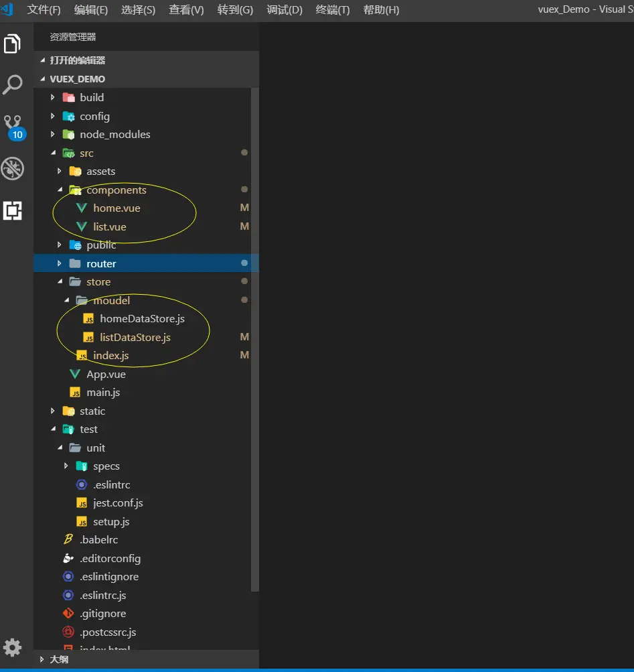Click the Babel icon beside .babelrc

[x=68, y=539]
